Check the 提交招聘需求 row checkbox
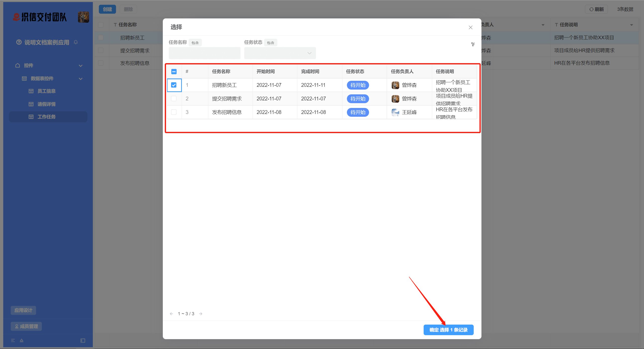The width and height of the screenshot is (644, 349). point(174,99)
